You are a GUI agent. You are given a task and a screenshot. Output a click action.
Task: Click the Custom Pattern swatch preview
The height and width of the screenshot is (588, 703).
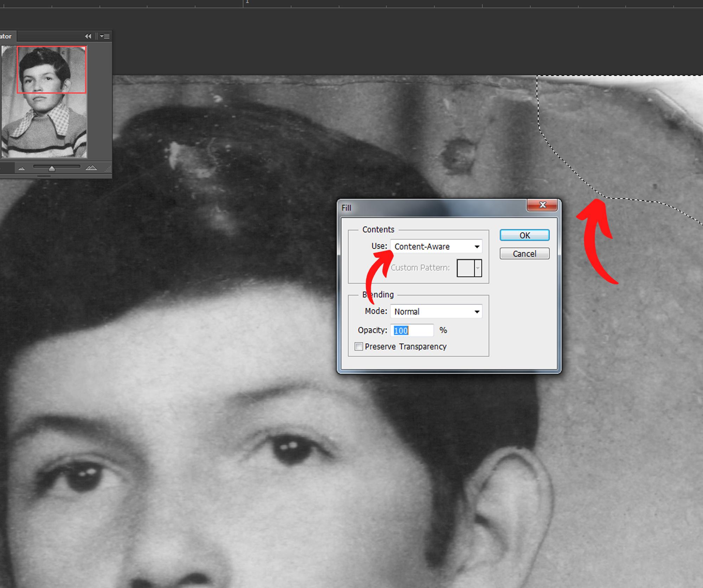click(x=465, y=268)
